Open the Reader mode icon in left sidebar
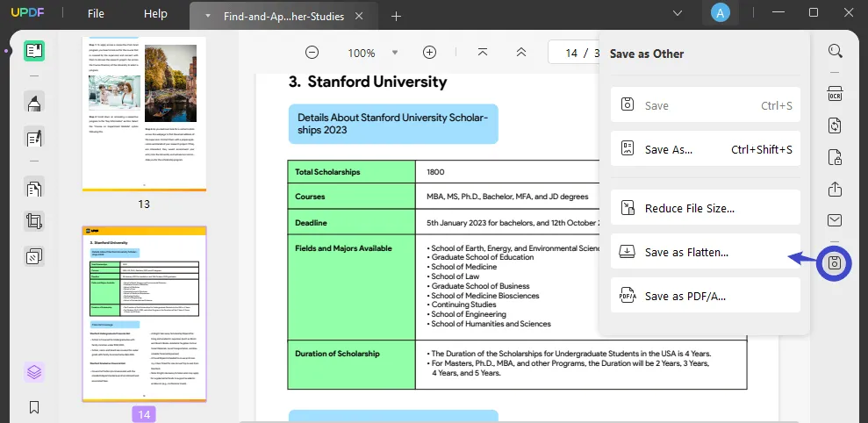 click(34, 51)
